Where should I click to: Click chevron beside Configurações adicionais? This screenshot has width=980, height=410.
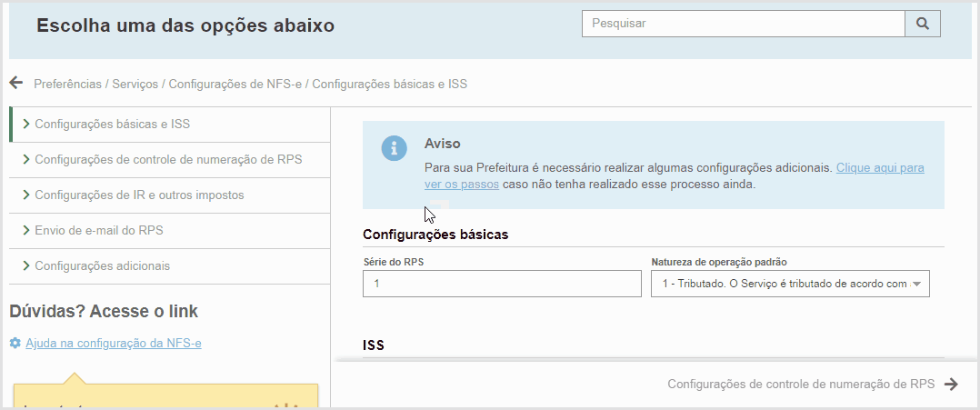point(26,265)
